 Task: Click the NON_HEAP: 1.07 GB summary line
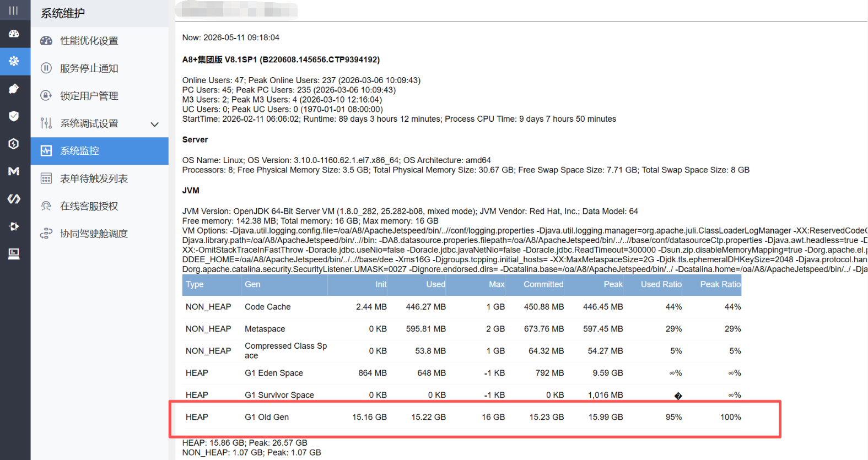252,453
